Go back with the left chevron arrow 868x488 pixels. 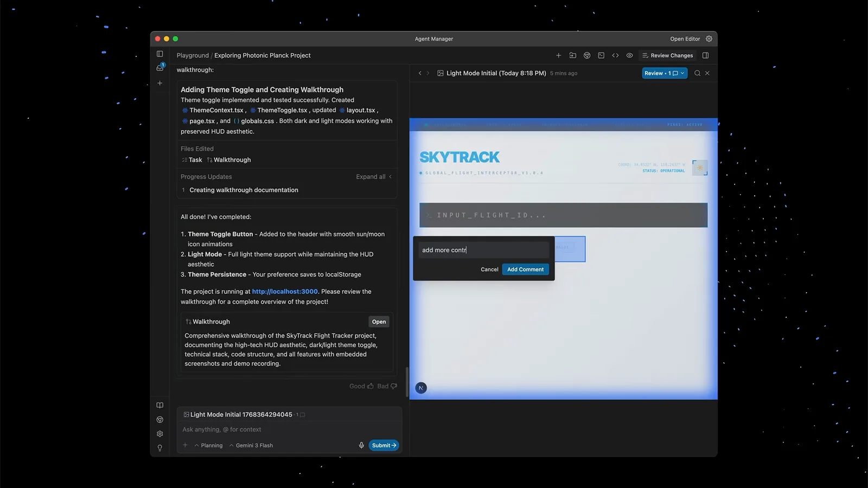click(x=419, y=73)
